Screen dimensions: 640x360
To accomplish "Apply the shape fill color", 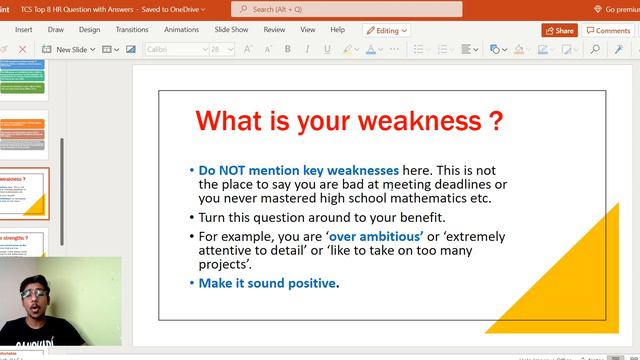I will point(519,50).
